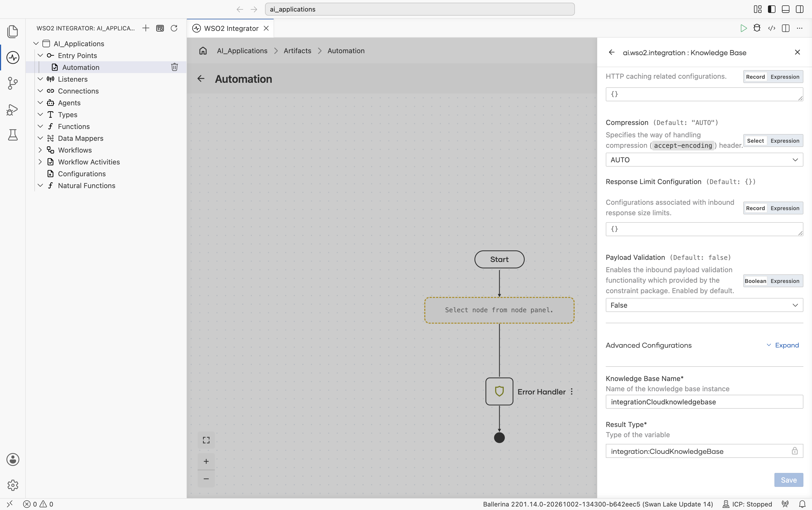
Task: Refresh the project tree with refresh icon
Action: pyautogui.click(x=174, y=28)
